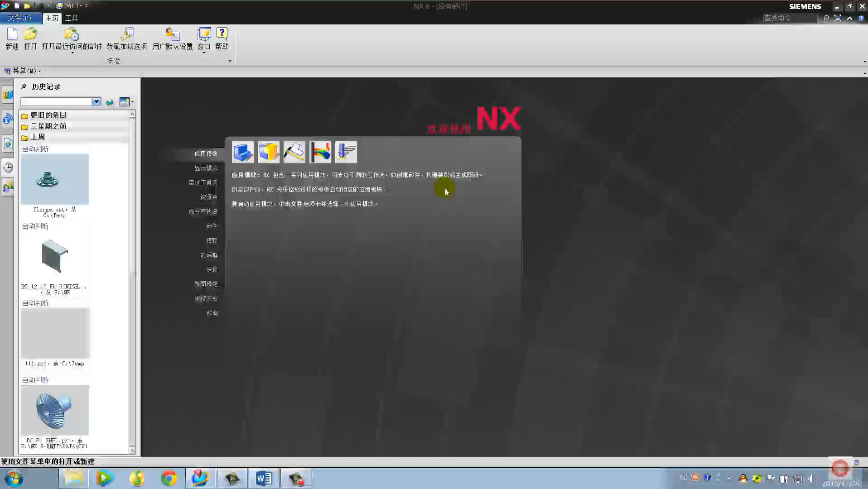Click the open folder icon in quick access bar
The width and height of the screenshot is (868, 489).
tap(27, 6)
